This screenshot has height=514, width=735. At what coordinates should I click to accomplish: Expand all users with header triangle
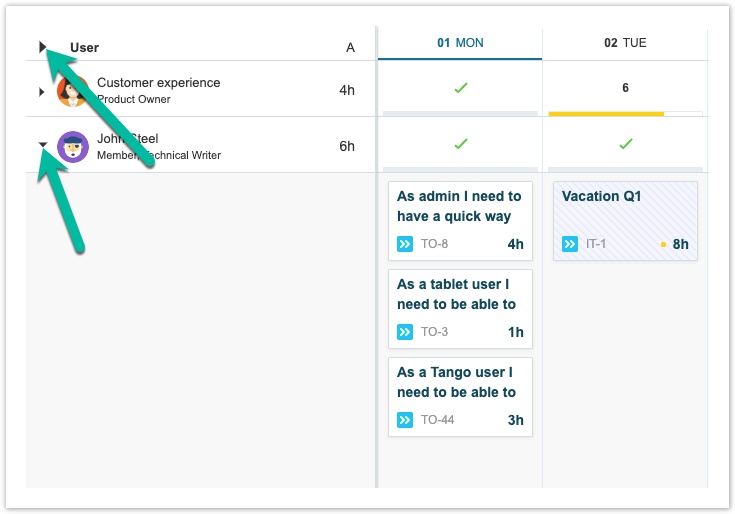42,46
